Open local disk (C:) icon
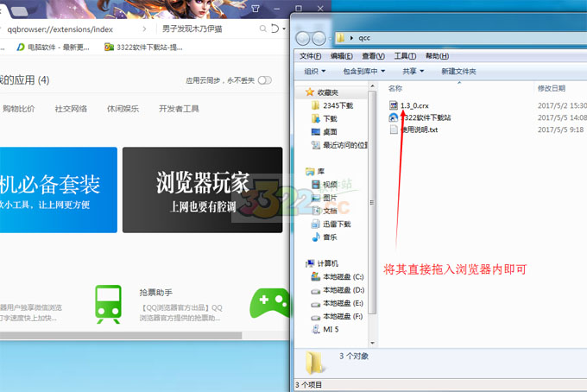This screenshot has height=392, width=587. click(316, 276)
